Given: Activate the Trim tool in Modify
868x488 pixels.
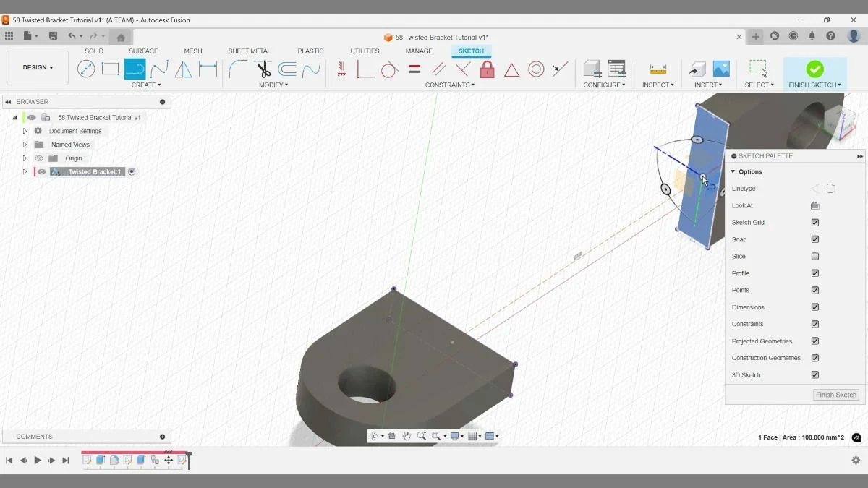Looking at the screenshot, I should (263, 69).
